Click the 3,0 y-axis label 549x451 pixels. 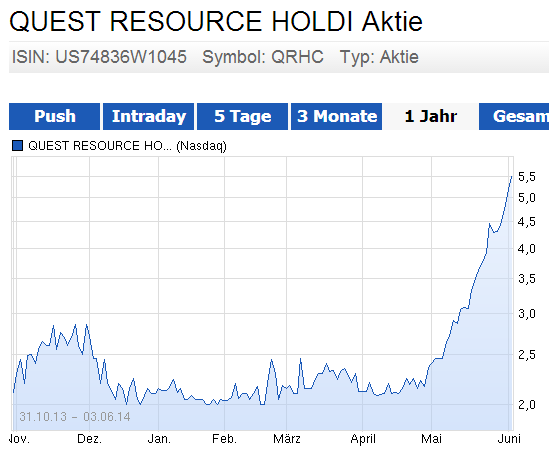[x=527, y=314]
